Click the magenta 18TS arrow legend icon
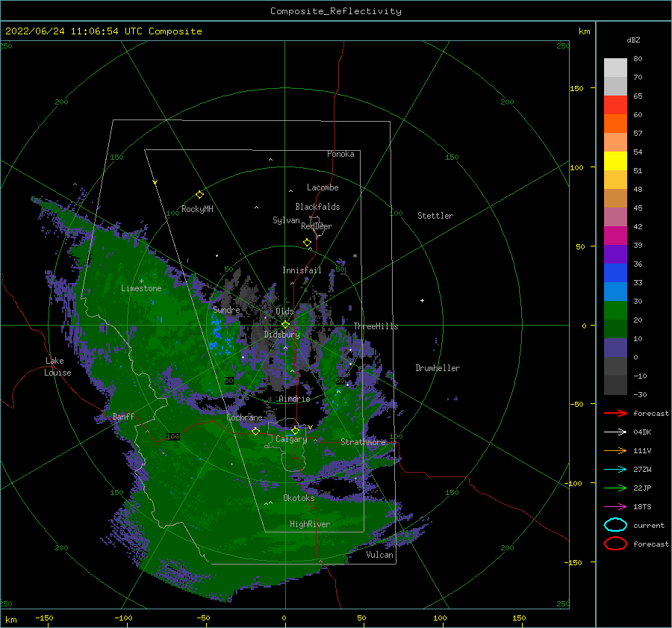 [615, 507]
